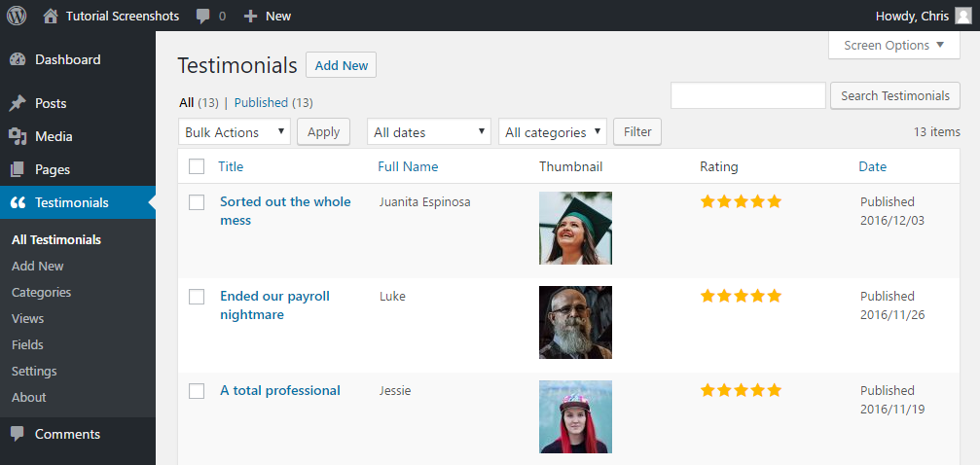Open the All dates dropdown
This screenshot has width=980, height=465.
coord(429,132)
